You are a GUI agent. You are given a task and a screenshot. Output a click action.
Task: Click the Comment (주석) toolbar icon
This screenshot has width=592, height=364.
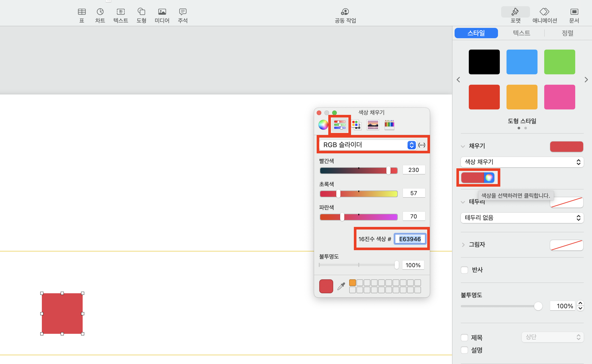click(183, 12)
